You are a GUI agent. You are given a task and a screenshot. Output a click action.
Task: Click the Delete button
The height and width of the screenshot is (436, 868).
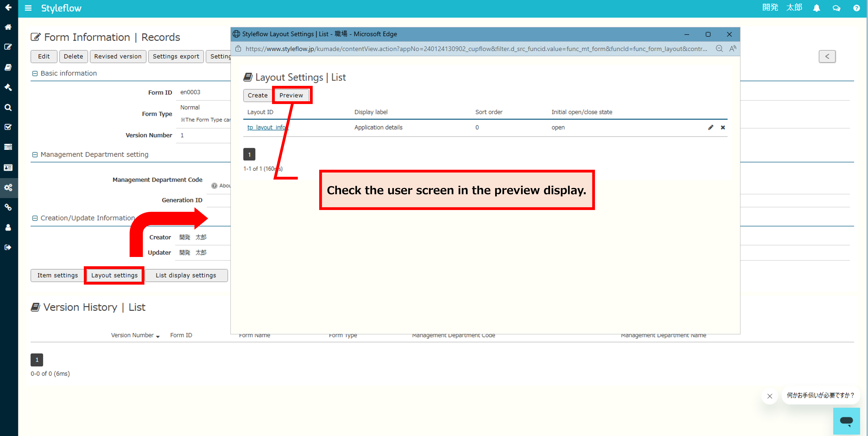pos(73,56)
